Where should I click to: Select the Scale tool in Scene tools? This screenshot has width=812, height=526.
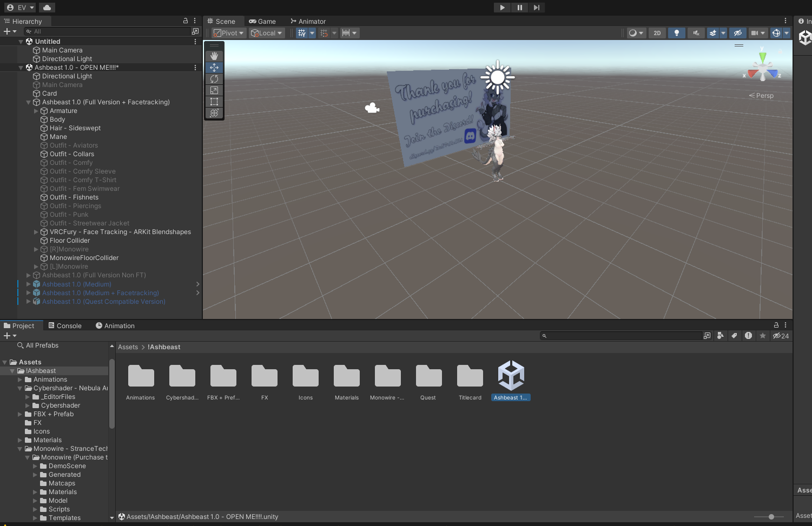[x=214, y=90]
